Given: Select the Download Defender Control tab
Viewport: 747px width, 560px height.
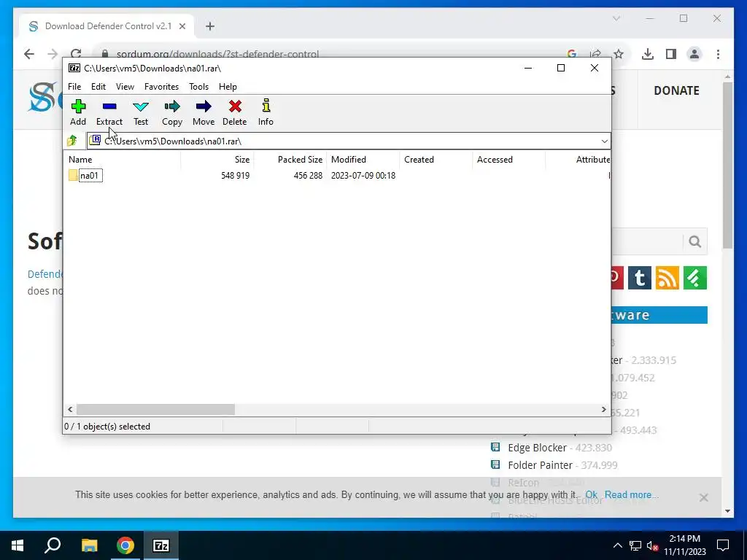Looking at the screenshot, I should coord(107,26).
